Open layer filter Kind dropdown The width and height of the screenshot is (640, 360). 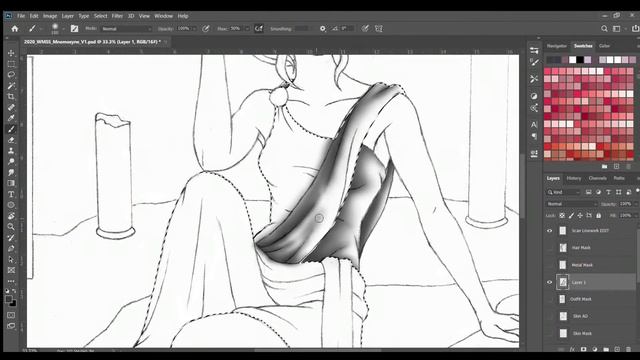click(564, 192)
